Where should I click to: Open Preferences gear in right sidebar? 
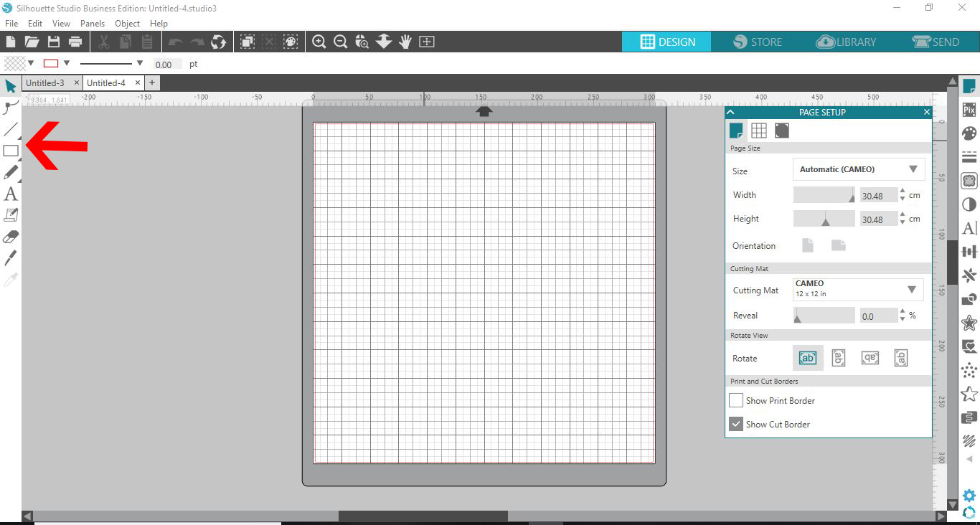969,496
